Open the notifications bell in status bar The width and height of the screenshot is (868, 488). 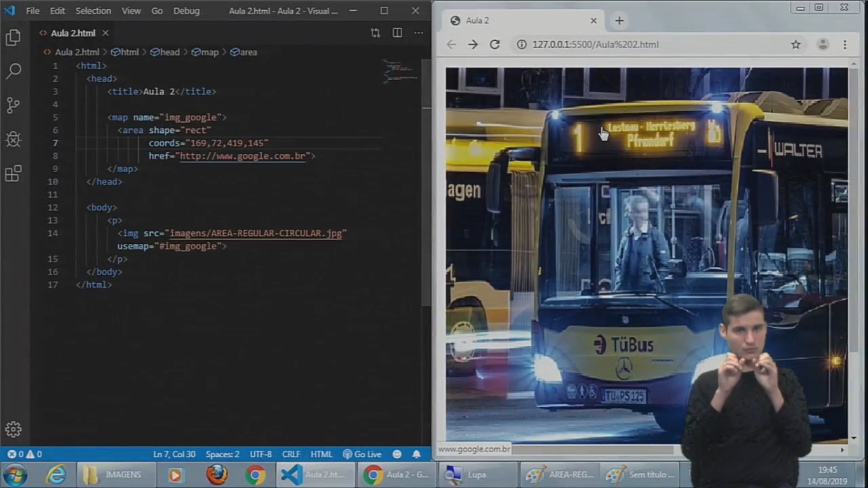[416, 454]
